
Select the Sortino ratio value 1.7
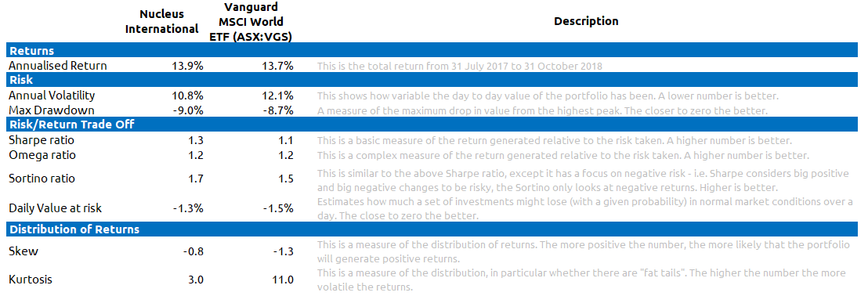click(197, 179)
